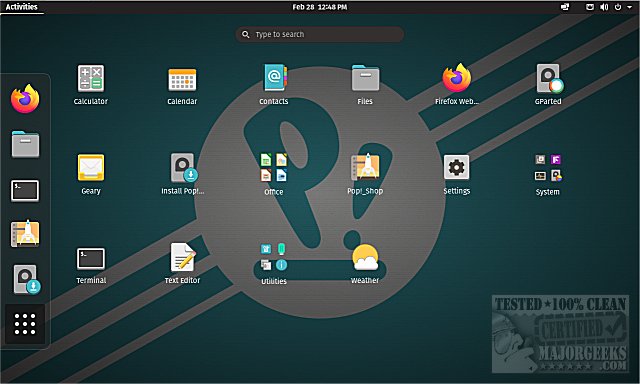Click the Type to search field
Screen dimensions: 640x384
[320, 34]
